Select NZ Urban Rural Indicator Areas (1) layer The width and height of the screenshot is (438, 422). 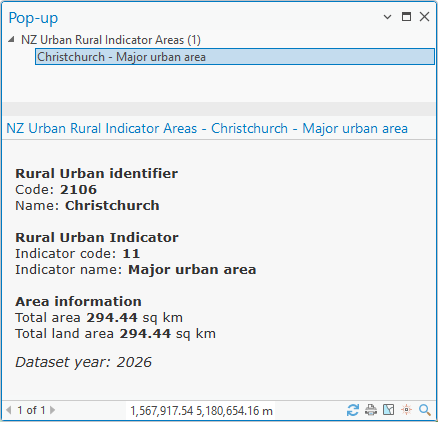pyautogui.click(x=111, y=40)
